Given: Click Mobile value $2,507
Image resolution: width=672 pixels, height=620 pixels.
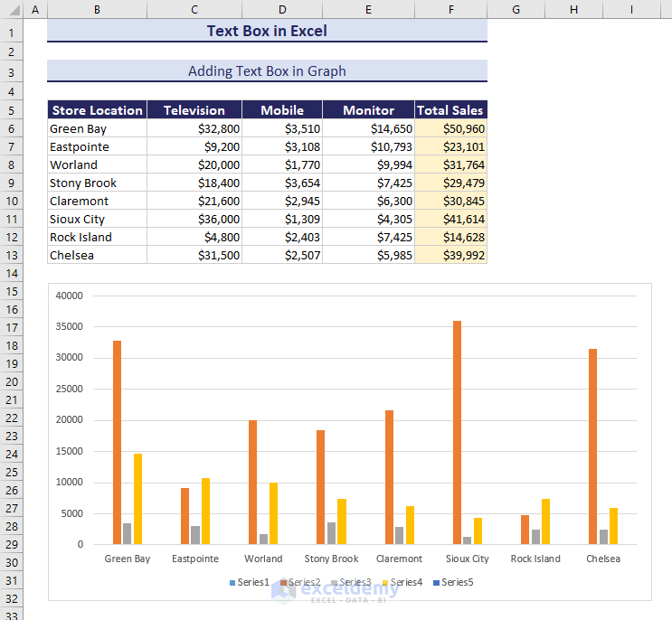Looking at the screenshot, I should click(x=282, y=255).
